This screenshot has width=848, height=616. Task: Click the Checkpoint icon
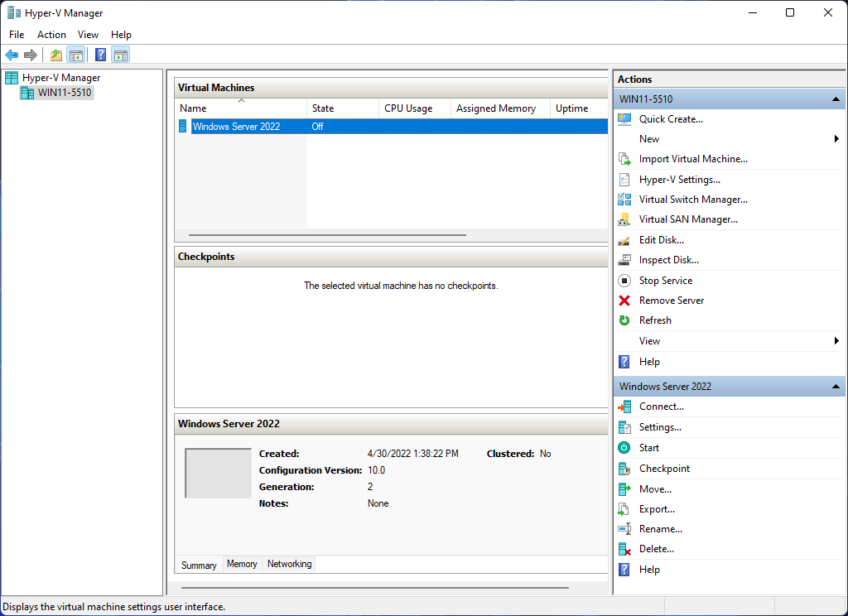click(x=624, y=469)
